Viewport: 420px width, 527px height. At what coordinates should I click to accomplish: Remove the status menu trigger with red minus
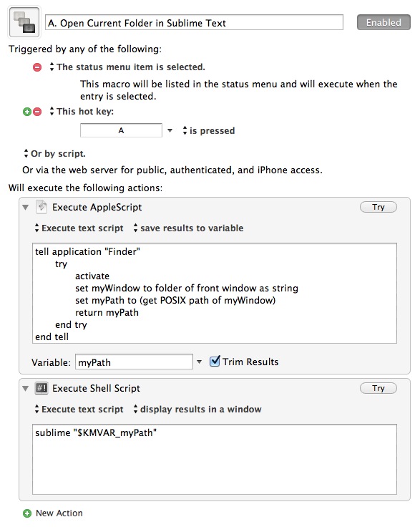coord(37,67)
